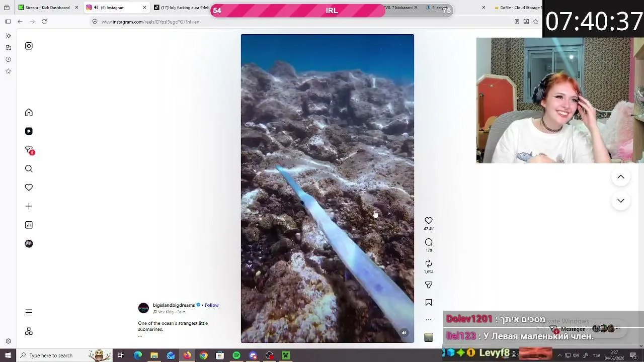Screen dimensions: 644x362
Task: Open Instagram direct messages in sidebar
Action: 29,150
